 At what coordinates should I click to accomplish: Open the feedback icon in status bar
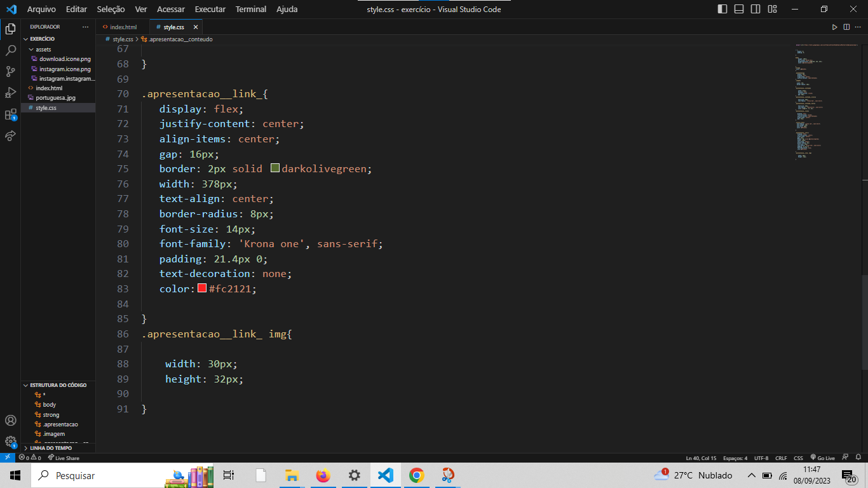click(845, 457)
